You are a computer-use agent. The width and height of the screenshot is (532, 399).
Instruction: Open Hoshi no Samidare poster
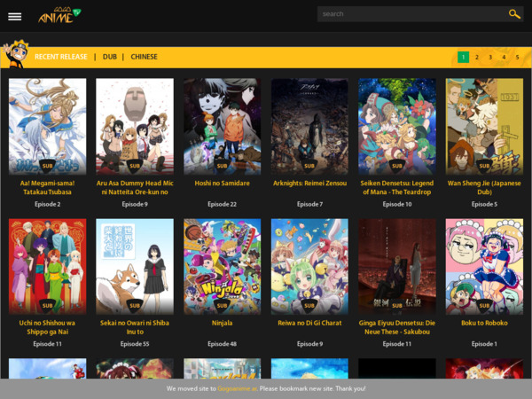point(223,127)
